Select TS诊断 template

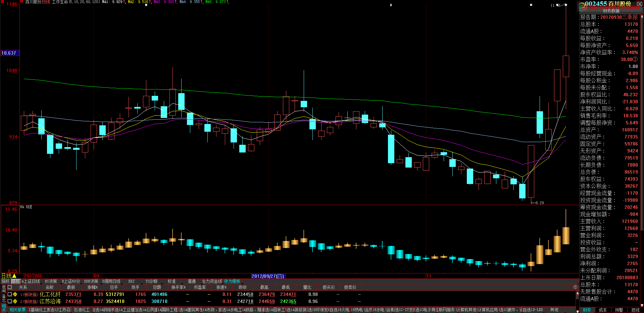[151, 281]
